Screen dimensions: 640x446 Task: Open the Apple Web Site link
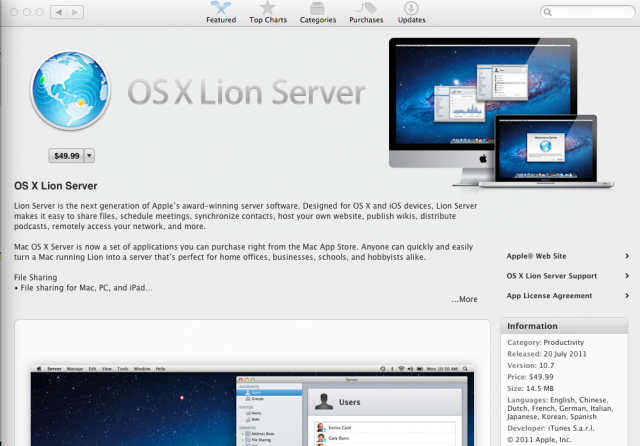536,256
